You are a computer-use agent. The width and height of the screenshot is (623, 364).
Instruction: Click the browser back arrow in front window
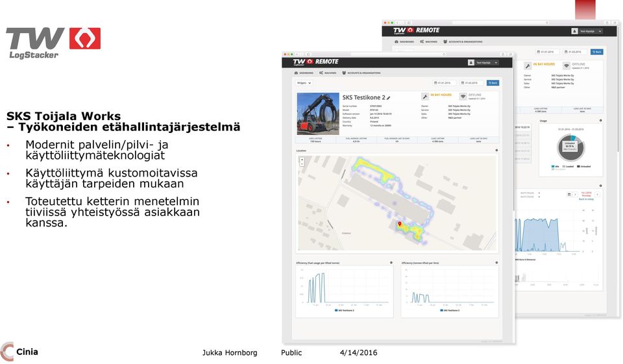pyautogui.click(x=297, y=54)
